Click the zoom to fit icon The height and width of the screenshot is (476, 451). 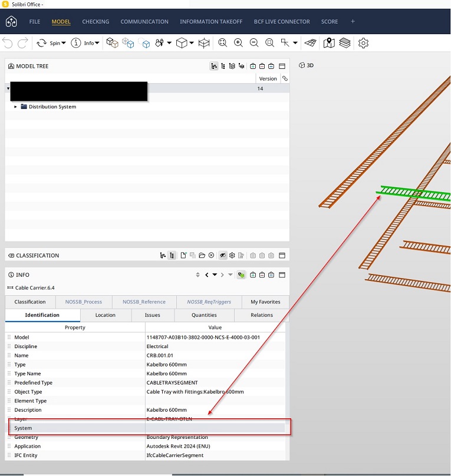point(223,43)
